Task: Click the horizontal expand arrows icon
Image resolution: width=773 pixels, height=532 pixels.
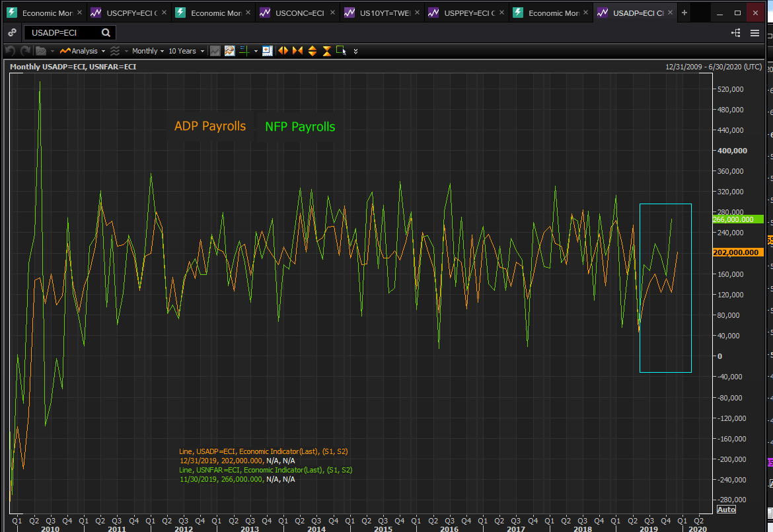Action: [x=283, y=51]
